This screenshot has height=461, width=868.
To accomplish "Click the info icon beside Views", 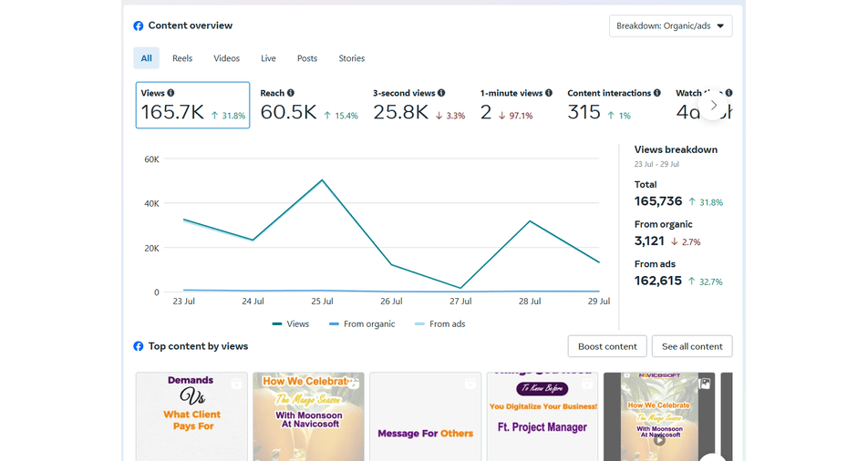I will [170, 93].
